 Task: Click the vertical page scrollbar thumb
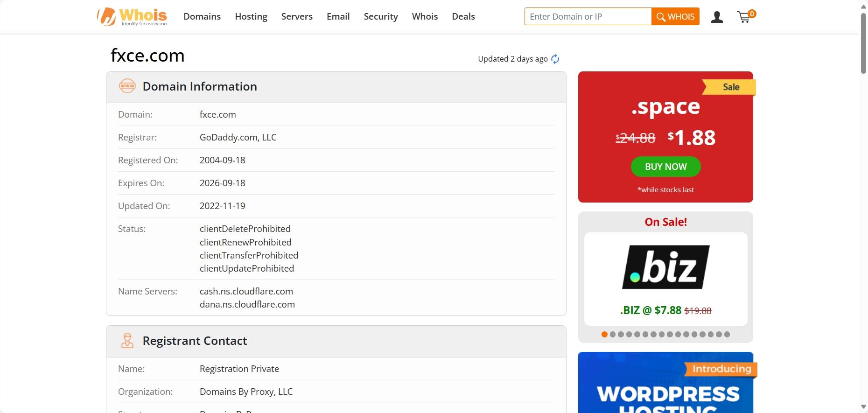863,43
